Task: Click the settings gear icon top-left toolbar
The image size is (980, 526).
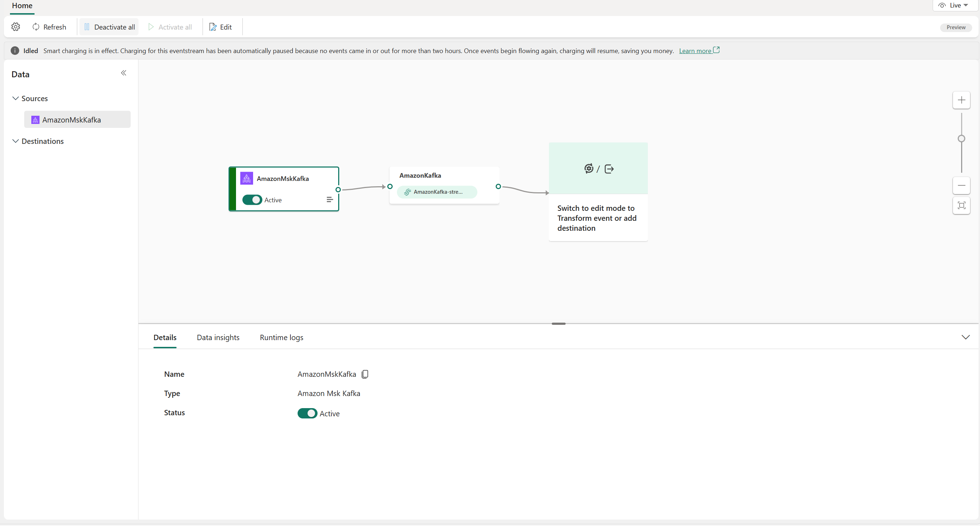Action: coord(16,27)
